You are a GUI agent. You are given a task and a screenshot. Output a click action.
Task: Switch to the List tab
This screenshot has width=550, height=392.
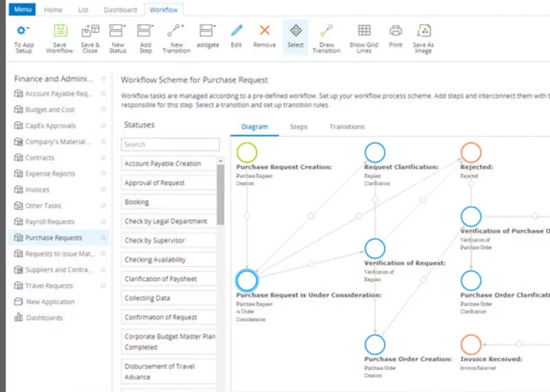click(83, 10)
